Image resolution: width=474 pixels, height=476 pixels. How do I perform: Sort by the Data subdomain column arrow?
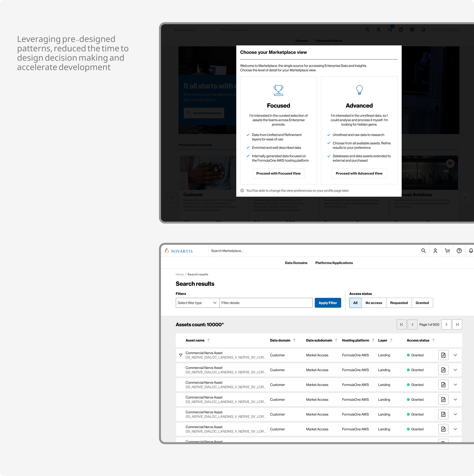(x=336, y=340)
